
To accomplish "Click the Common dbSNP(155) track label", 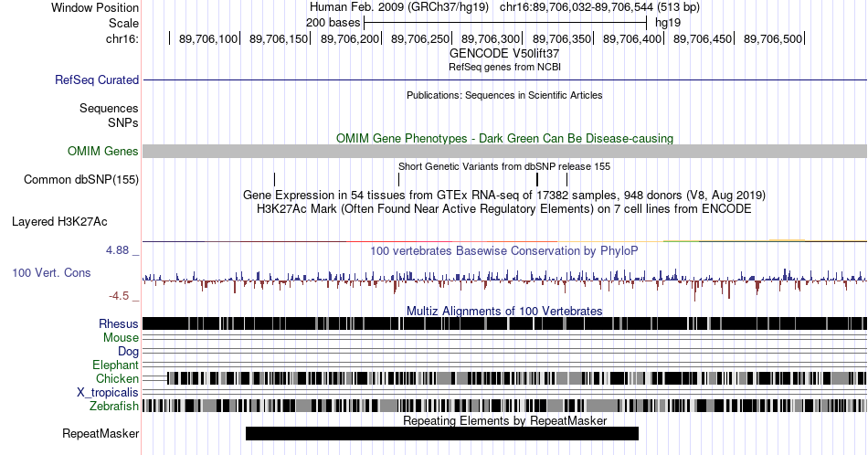I will (81, 179).
